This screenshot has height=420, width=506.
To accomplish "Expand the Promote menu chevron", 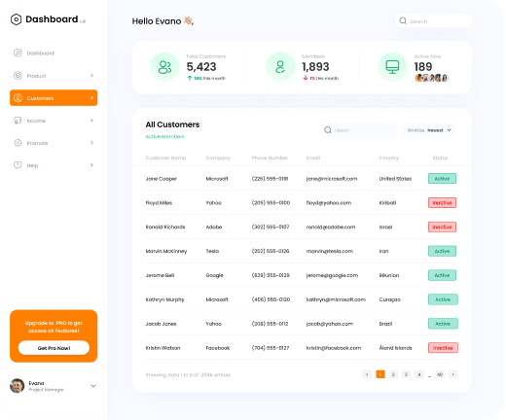I will (91, 143).
